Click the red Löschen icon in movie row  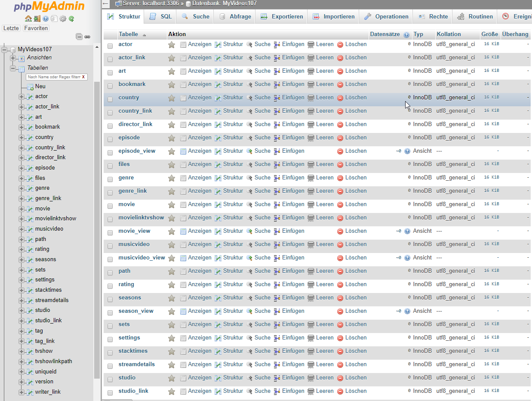340,205
